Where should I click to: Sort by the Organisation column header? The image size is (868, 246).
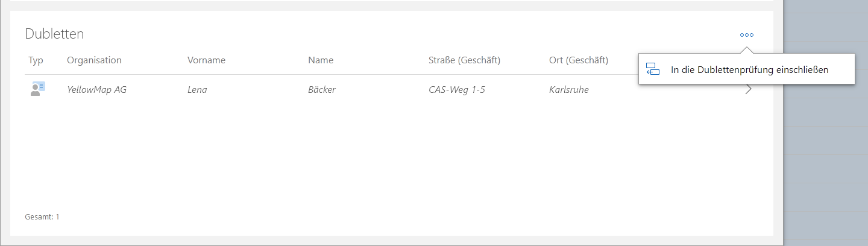click(x=94, y=60)
